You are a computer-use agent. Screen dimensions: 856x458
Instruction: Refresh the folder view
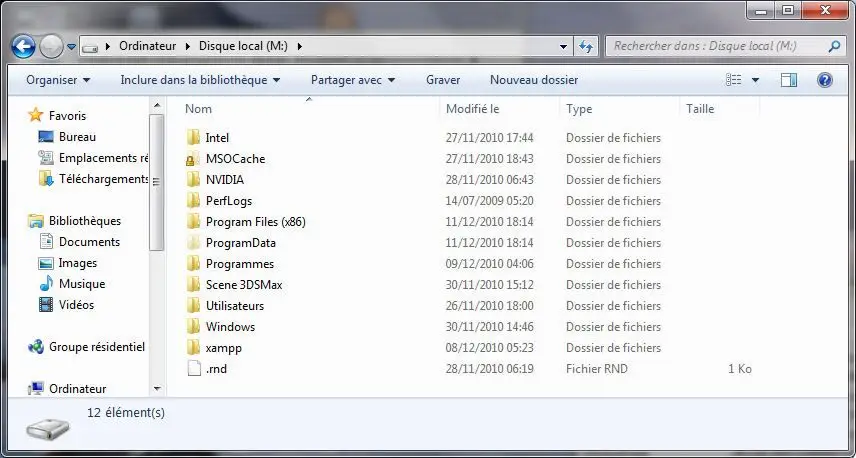(x=586, y=46)
